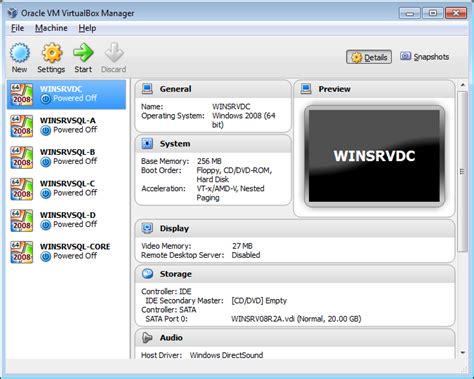Click WINSRVDC power state icon
This screenshot has width=474, height=379.
[x=46, y=99]
